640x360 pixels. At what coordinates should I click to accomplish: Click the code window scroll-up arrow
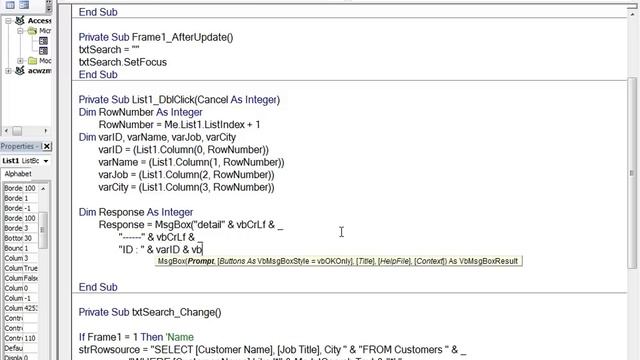[x=632, y=14]
